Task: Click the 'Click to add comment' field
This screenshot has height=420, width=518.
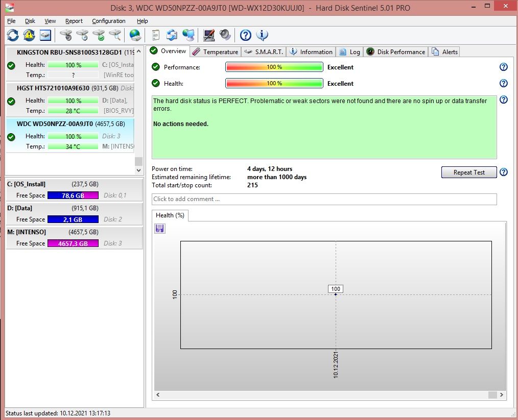Action: 324,199
